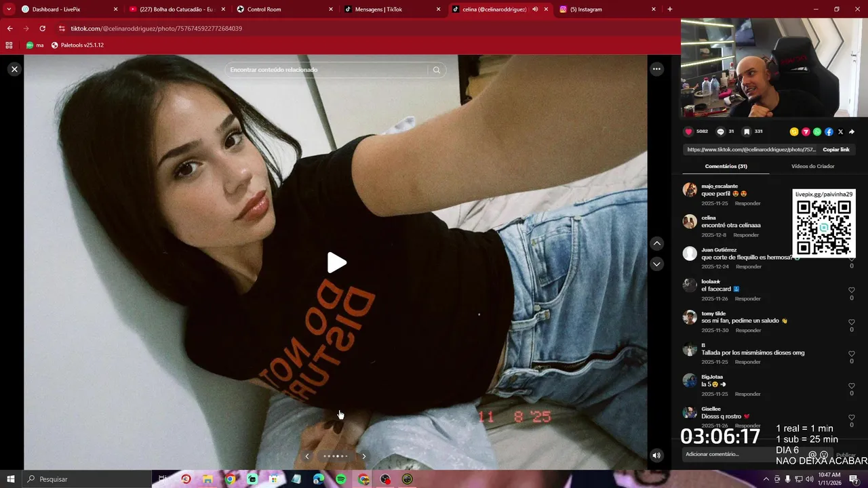
Task: Open the 'ma' bookmark
Action: [x=35, y=45]
